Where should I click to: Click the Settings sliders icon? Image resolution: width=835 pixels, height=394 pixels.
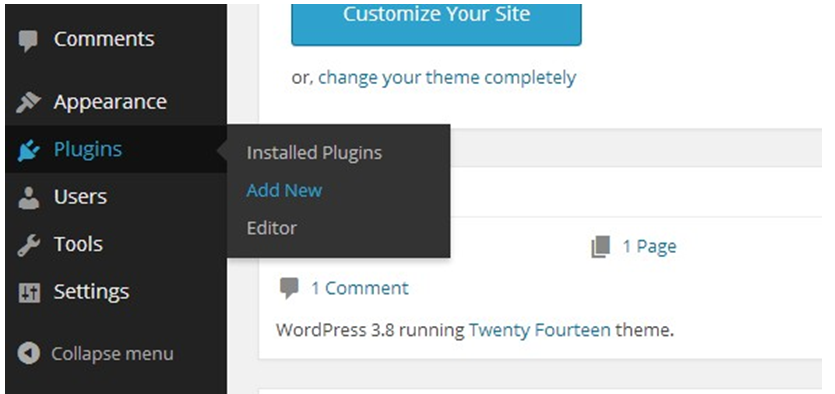click(29, 293)
